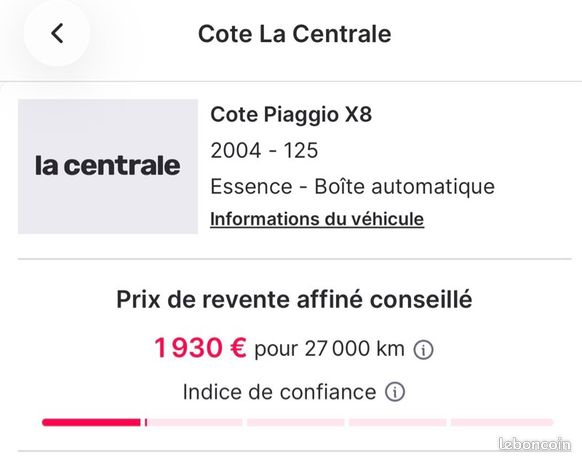Tap the Indice de confiance label
This screenshot has width=582, height=460.
pyautogui.click(x=279, y=392)
